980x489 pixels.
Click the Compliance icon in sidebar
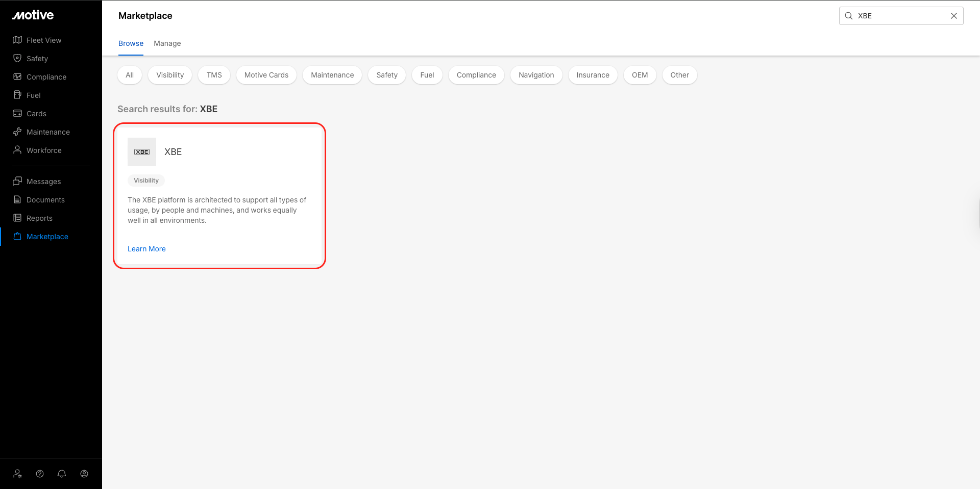tap(17, 76)
